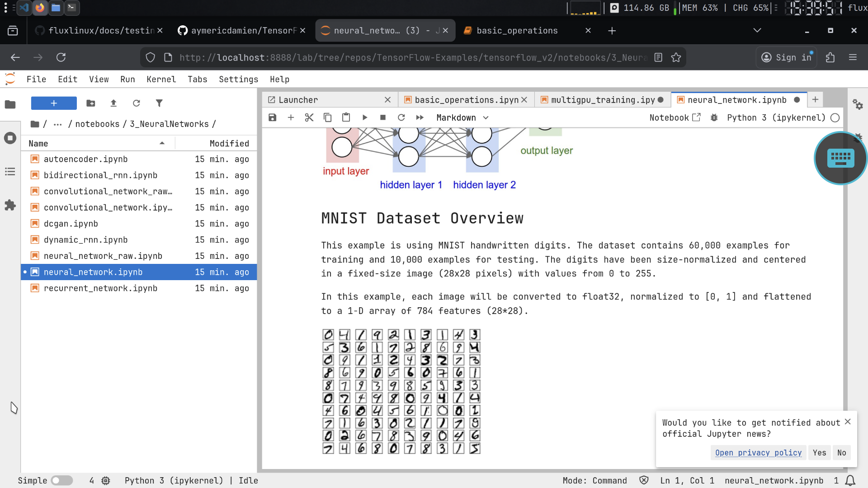Open the Extension Manager puzzle icon in the sidebar
This screenshot has width=868, height=488.
pyautogui.click(x=10, y=206)
